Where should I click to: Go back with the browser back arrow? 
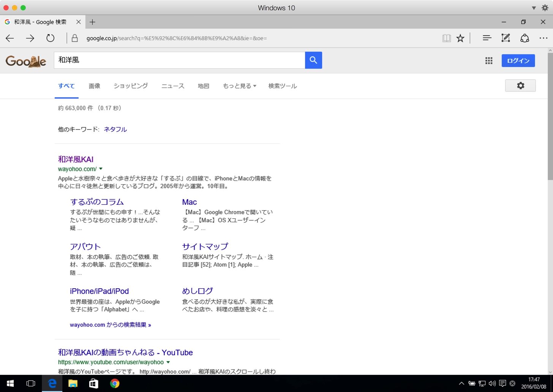click(10, 38)
